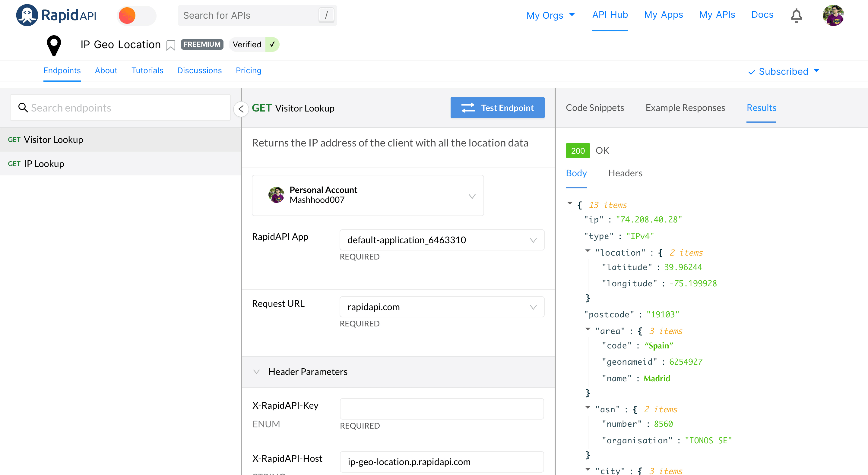
Task: Click the Search endpoints field
Action: pos(120,108)
